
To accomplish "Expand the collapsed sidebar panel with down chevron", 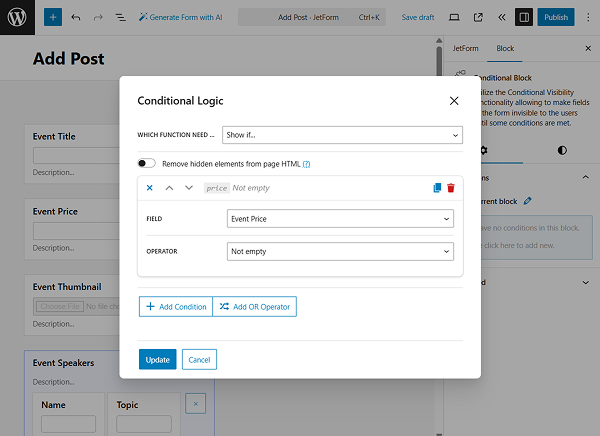I will [585, 283].
